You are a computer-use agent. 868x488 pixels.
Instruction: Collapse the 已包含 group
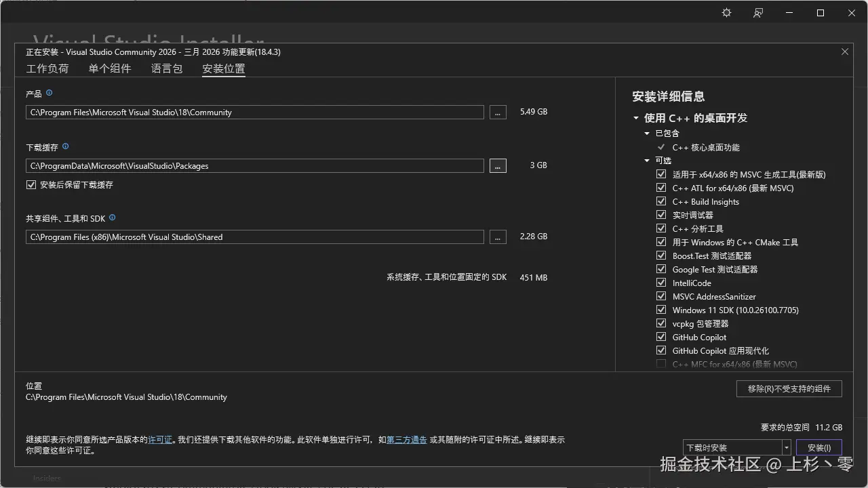click(647, 134)
